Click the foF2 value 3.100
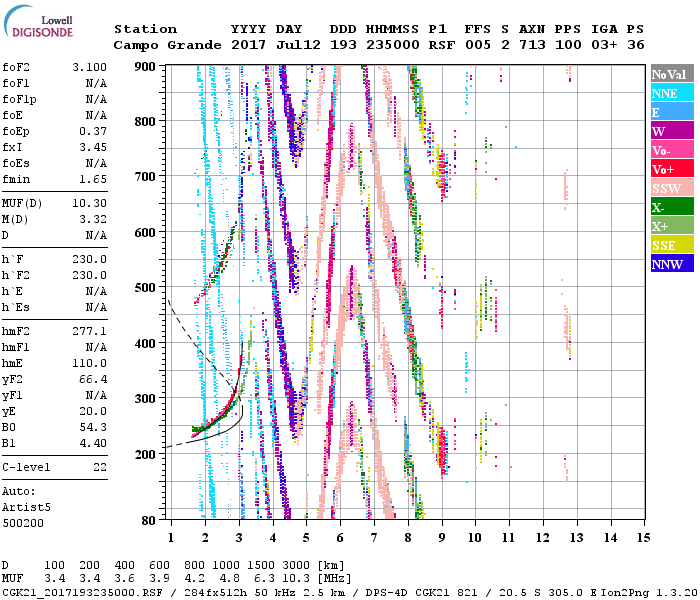 click(88, 66)
